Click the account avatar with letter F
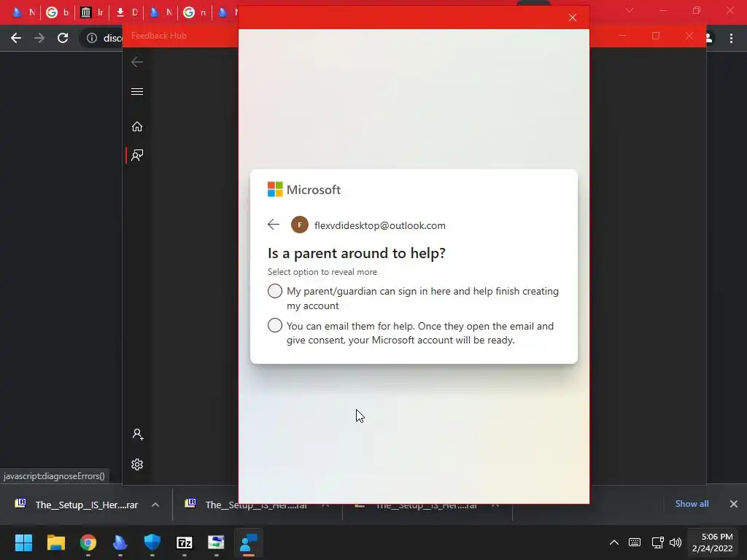 [x=300, y=225]
